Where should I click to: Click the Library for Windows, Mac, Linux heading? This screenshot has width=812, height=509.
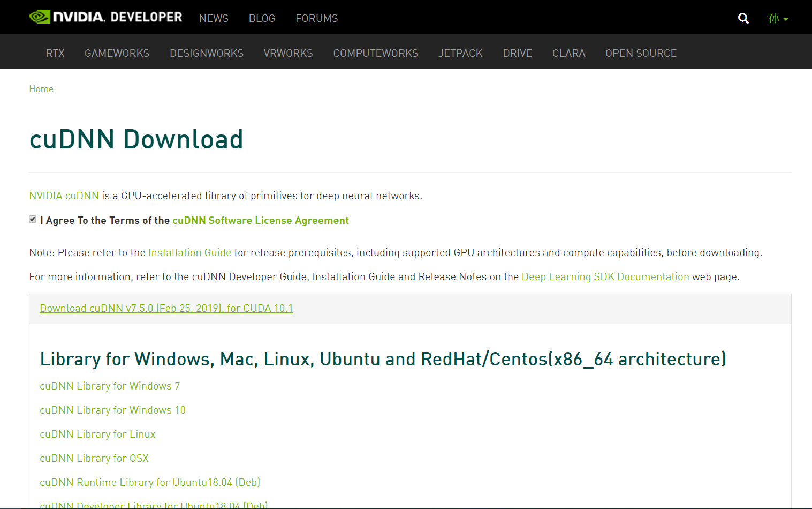click(383, 359)
